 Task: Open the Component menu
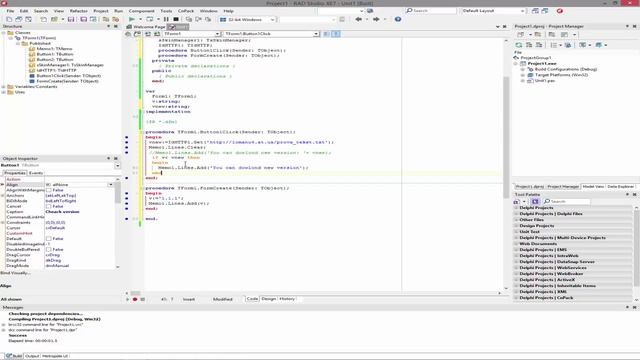pos(141,11)
